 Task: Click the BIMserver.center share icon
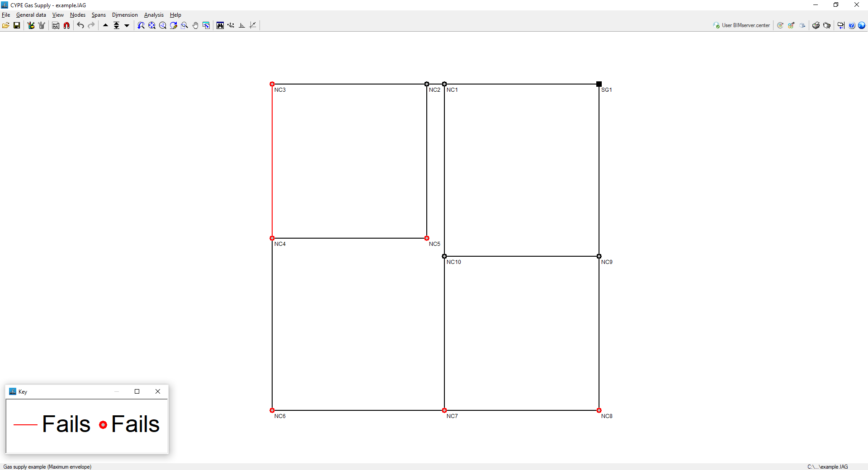click(x=791, y=25)
